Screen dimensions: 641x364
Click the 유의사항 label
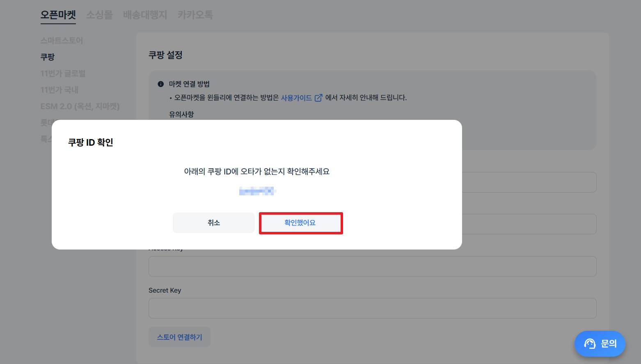(x=181, y=114)
